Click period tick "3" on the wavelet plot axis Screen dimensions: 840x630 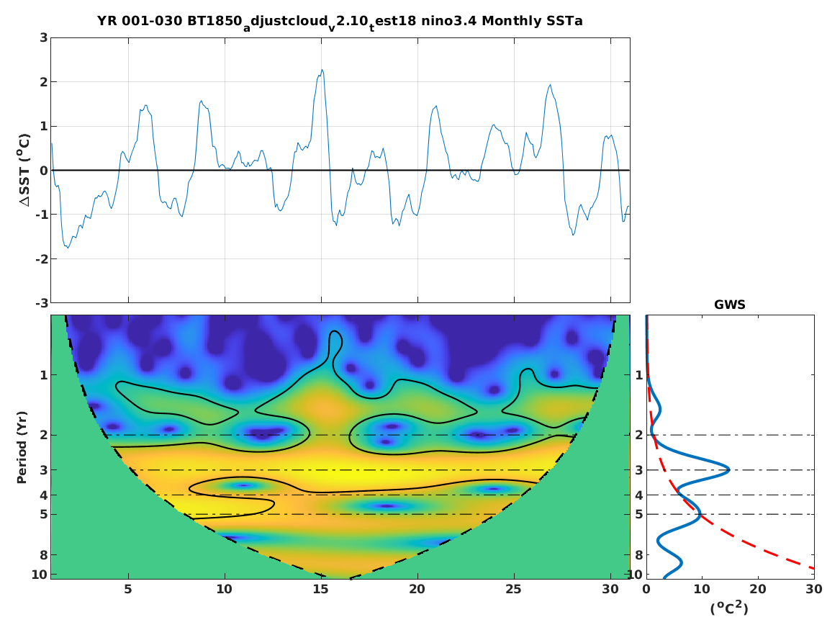click(x=44, y=470)
